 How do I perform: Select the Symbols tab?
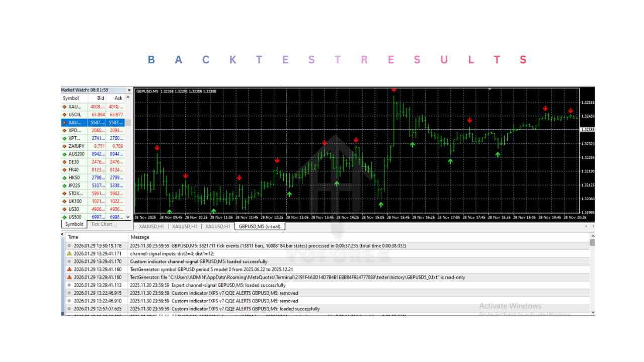73,224
